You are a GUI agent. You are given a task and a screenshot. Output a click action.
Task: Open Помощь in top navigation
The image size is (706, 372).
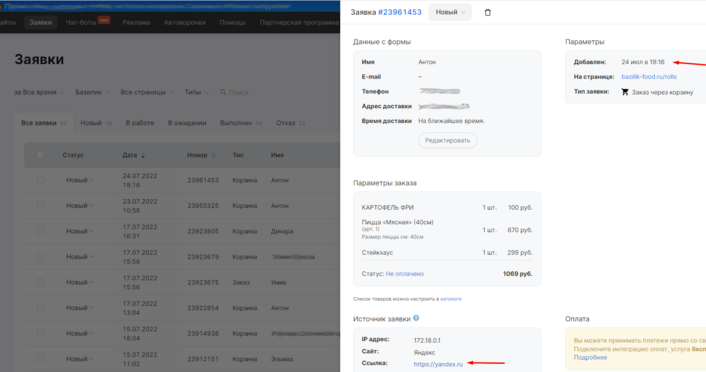coord(232,22)
